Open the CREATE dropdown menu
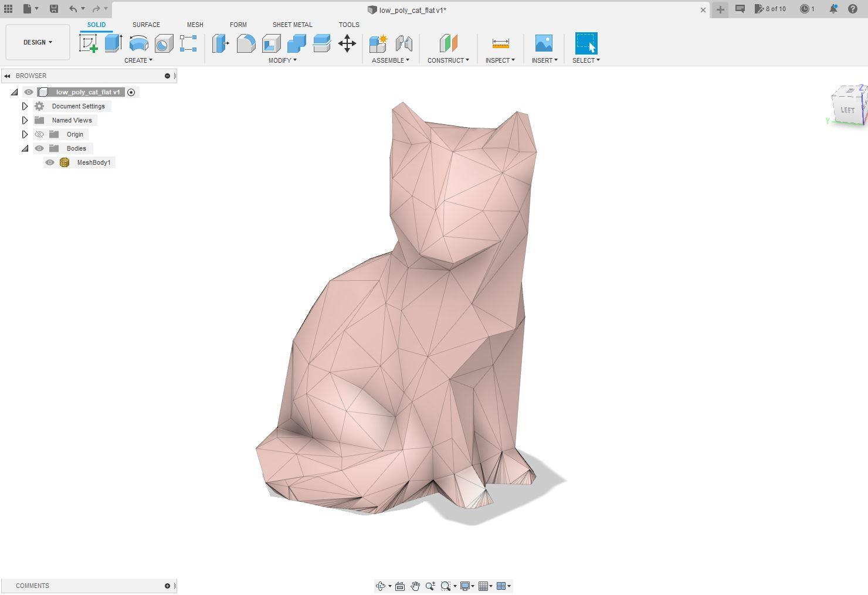868x595 pixels. tap(138, 60)
